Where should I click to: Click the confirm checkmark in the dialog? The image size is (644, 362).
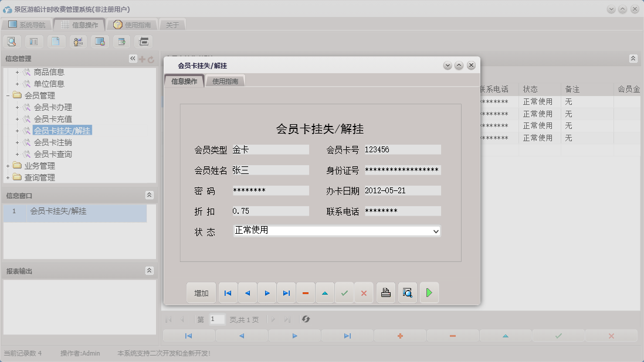(x=345, y=292)
